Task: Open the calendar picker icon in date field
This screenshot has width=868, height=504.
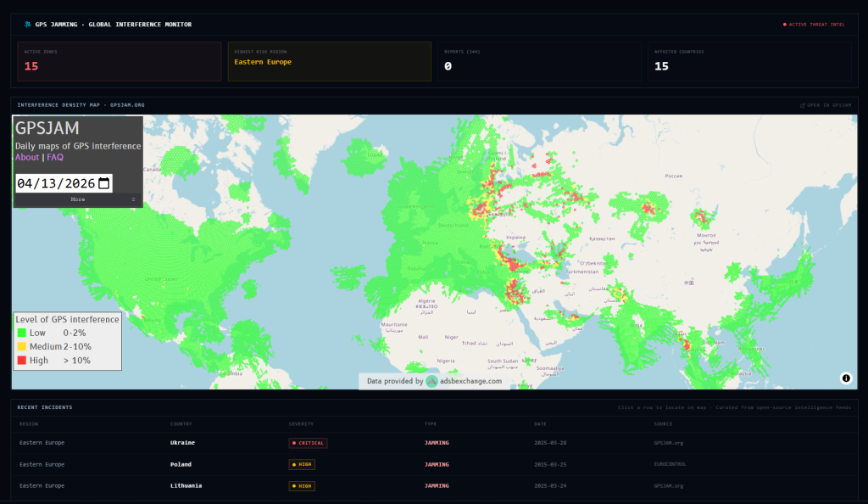Action: point(103,183)
